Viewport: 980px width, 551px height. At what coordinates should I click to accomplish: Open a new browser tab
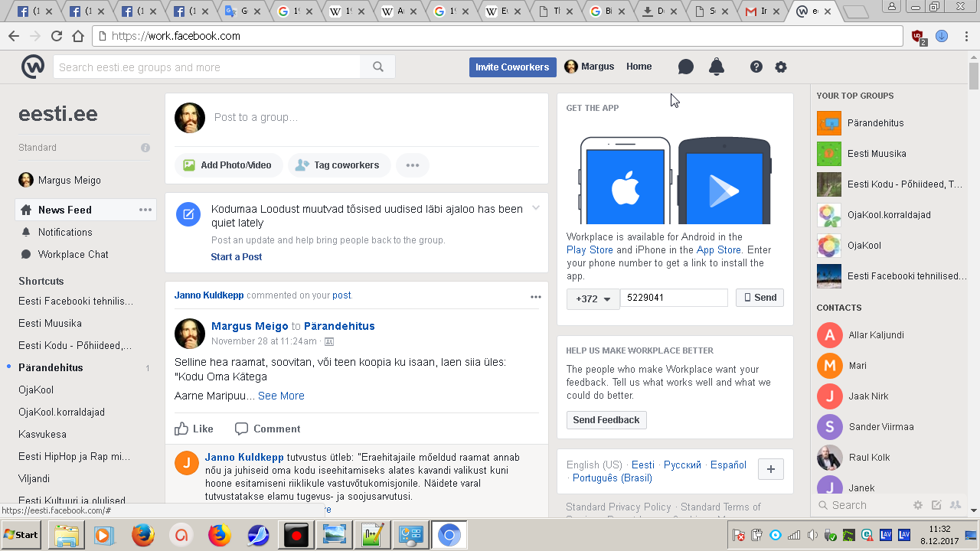click(855, 11)
